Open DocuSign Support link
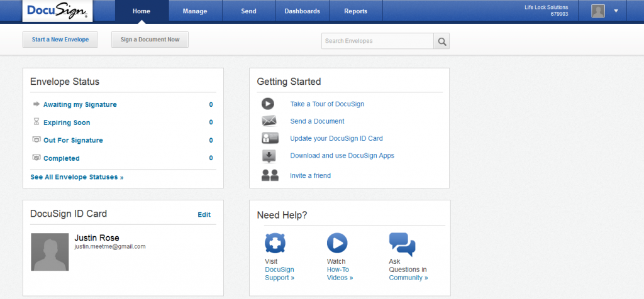 tap(280, 274)
